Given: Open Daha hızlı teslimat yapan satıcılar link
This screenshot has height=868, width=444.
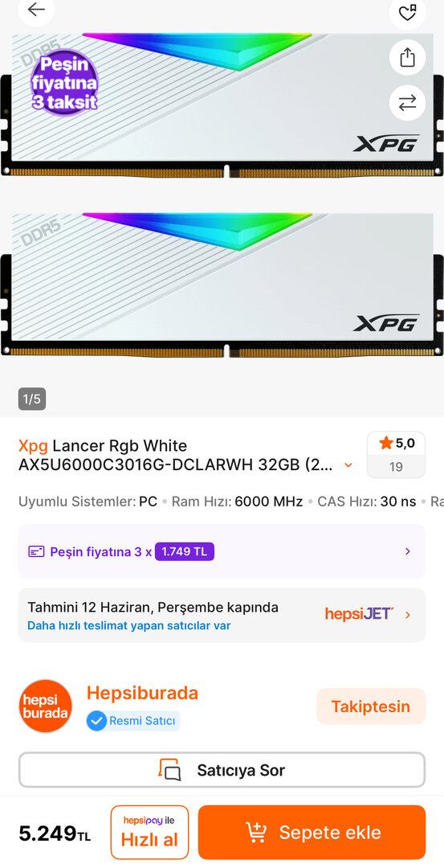Looking at the screenshot, I should (x=128, y=625).
